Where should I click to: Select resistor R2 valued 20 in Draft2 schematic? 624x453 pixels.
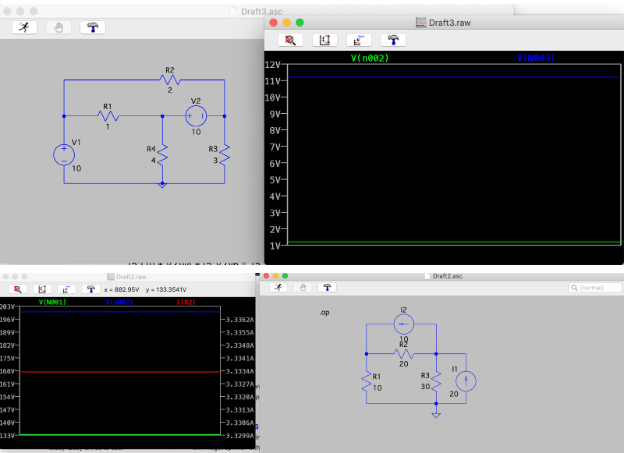tap(404, 353)
